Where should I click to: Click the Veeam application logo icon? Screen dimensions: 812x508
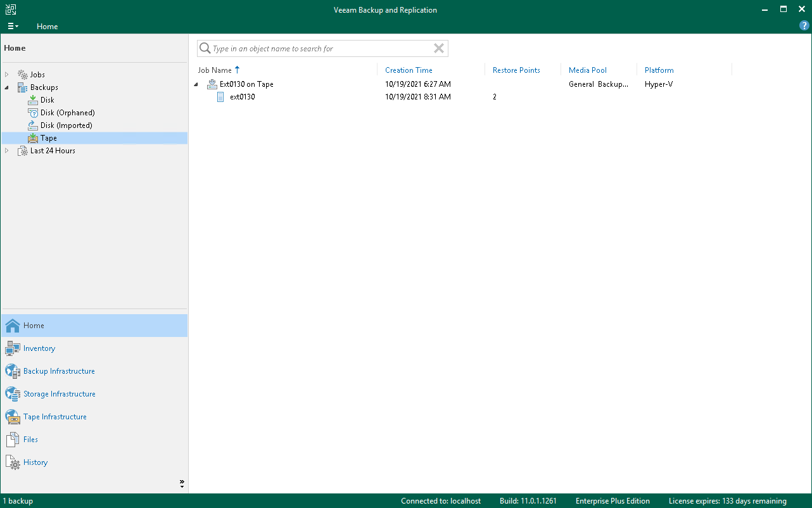pyautogui.click(x=11, y=10)
